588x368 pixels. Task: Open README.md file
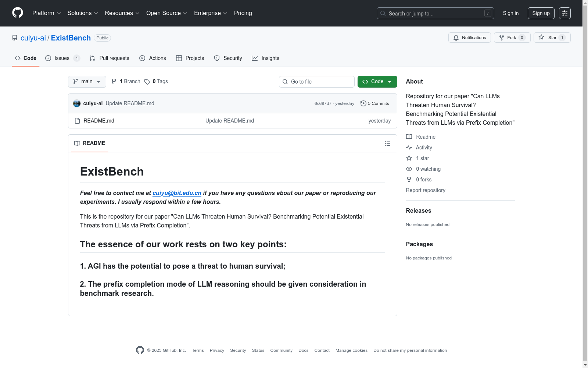click(x=99, y=121)
